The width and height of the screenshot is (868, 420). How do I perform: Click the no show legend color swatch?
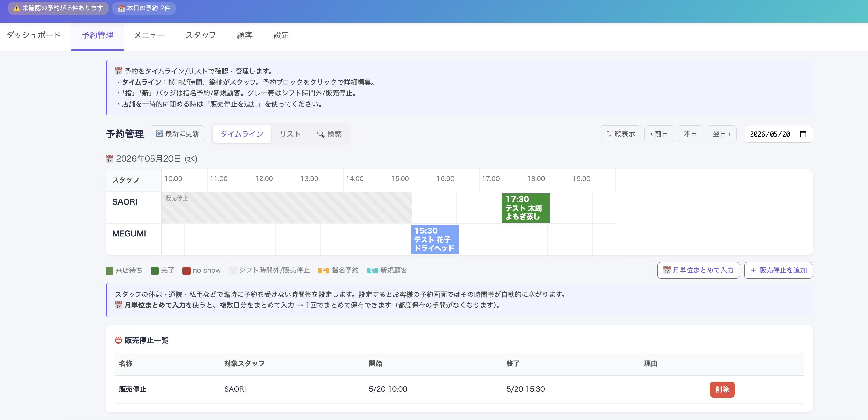pyautogui.click(x=186, y=271)
